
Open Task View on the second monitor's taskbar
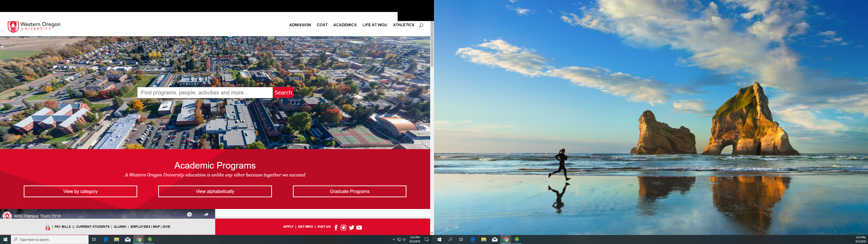(x=461, y=240)
